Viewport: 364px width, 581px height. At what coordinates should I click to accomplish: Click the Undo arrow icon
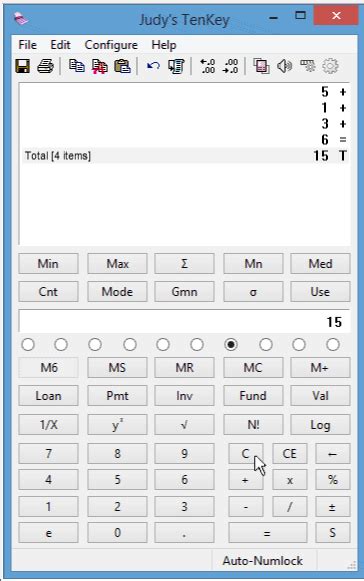(153, 66)
